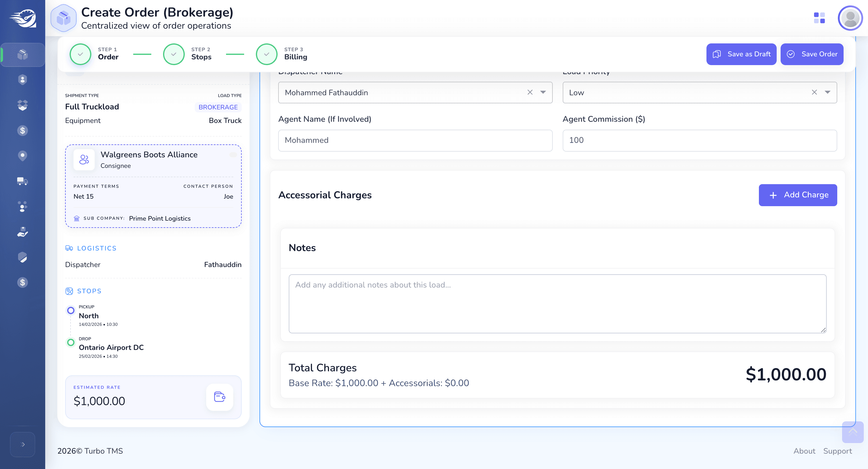Viewport: 868px width, 469px height.
Task: Click the additional notes text area
Action: [x=557, y=304]
